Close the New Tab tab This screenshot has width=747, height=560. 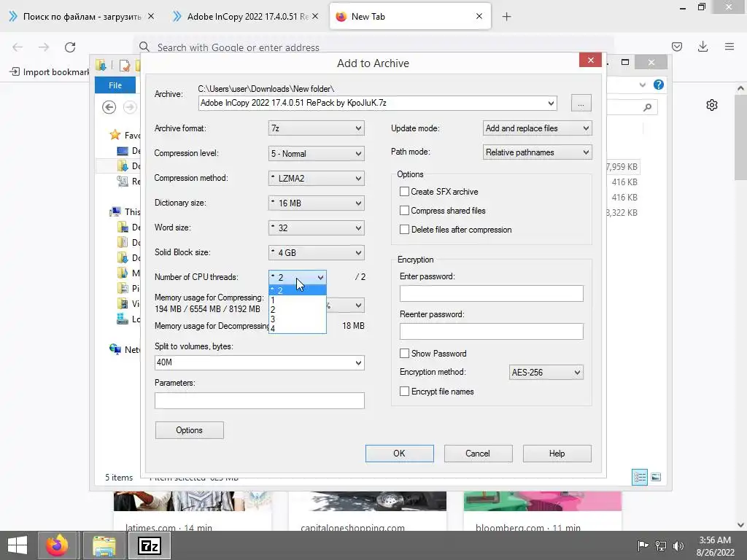479,16
